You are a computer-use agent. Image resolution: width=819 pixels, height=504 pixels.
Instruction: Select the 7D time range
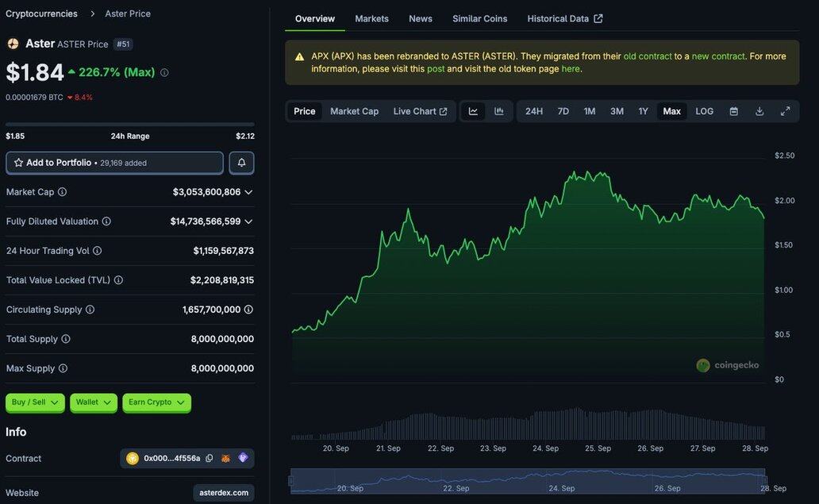click(563, 111)
